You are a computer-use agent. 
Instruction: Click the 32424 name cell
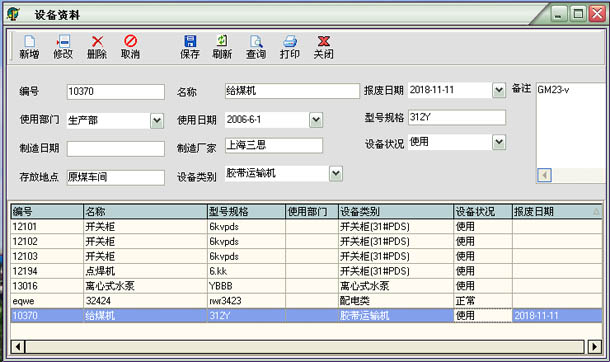click(145, 301)
